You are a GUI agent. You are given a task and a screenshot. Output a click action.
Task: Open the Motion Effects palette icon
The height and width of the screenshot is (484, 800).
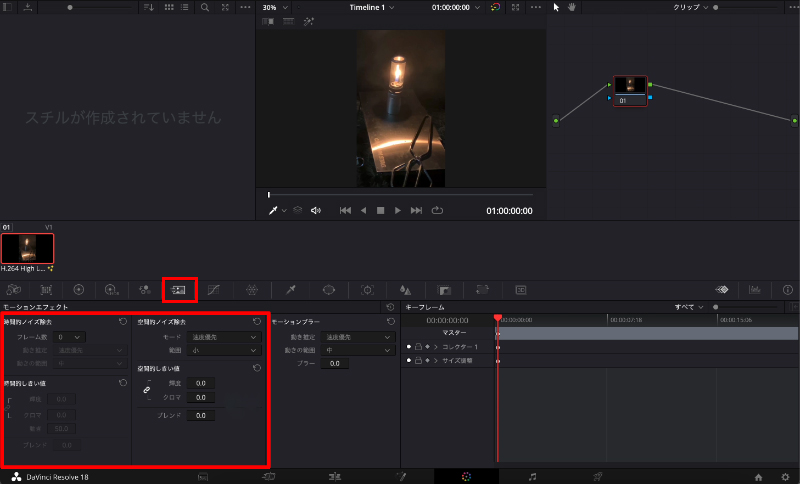coord(179,289)
